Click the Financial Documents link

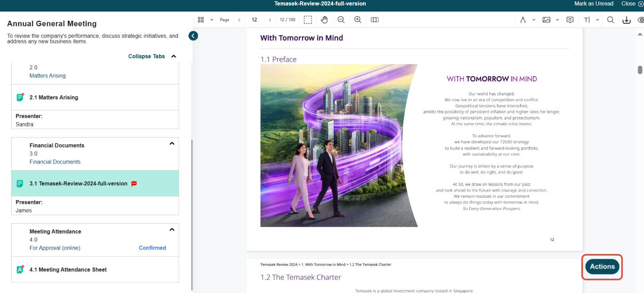pyautogui.click(x=55, y=162)
